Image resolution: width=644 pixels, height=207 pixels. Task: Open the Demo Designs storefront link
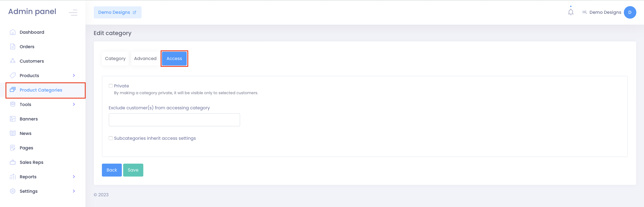tap(117, 12)
